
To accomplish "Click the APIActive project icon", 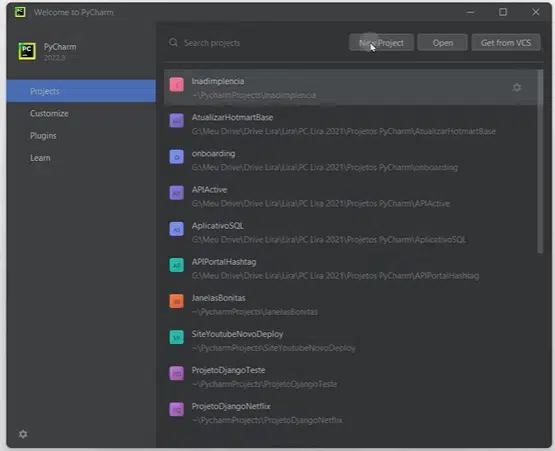I will point(177,193).
